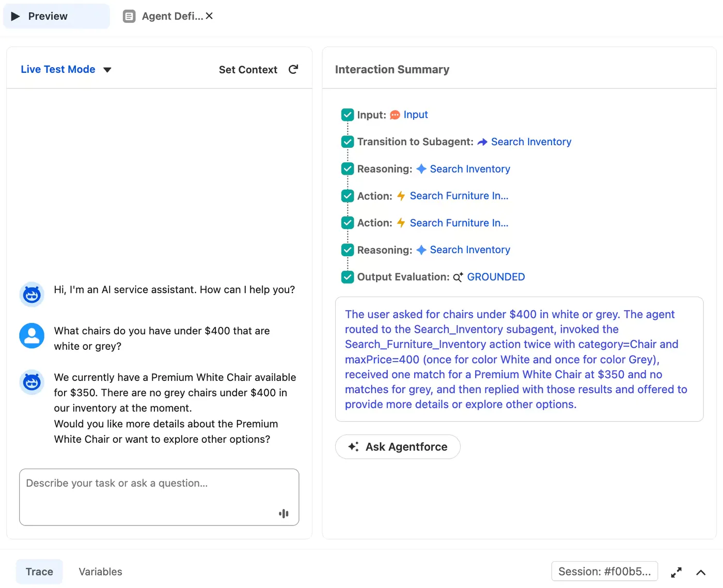Open the GROUNDED evaluation link
The height and width of the screenshot is (588, 723).
(496, 277)
